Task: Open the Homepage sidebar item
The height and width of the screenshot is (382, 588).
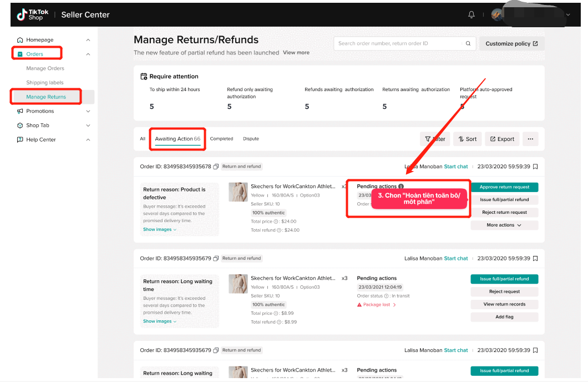Action: (39, 40)
